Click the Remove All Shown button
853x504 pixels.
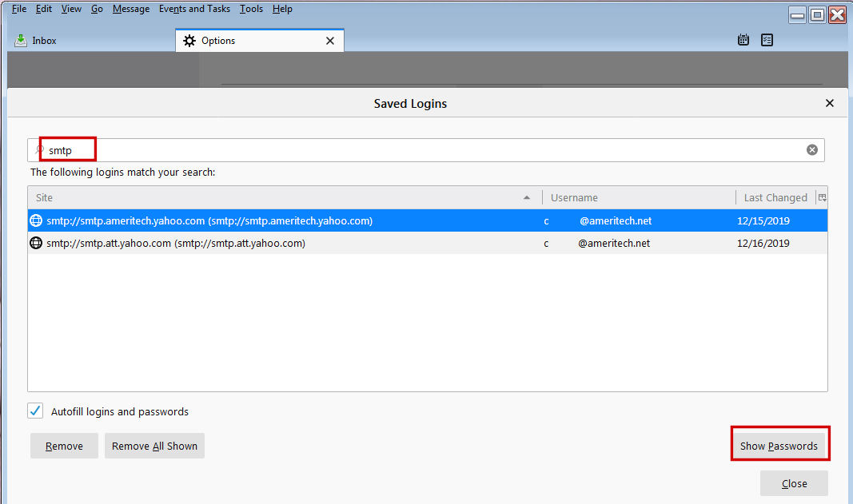[154, 446]
